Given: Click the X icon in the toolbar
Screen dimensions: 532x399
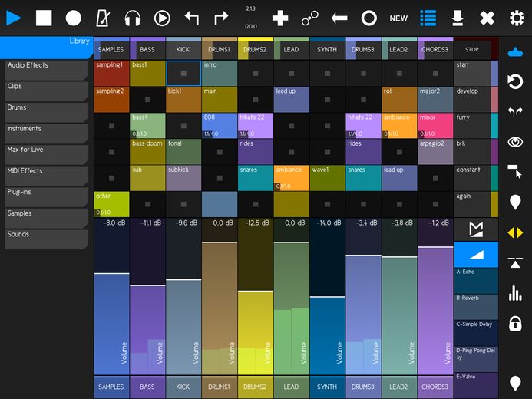Looking at the screenshot, I should pos(487,18).
